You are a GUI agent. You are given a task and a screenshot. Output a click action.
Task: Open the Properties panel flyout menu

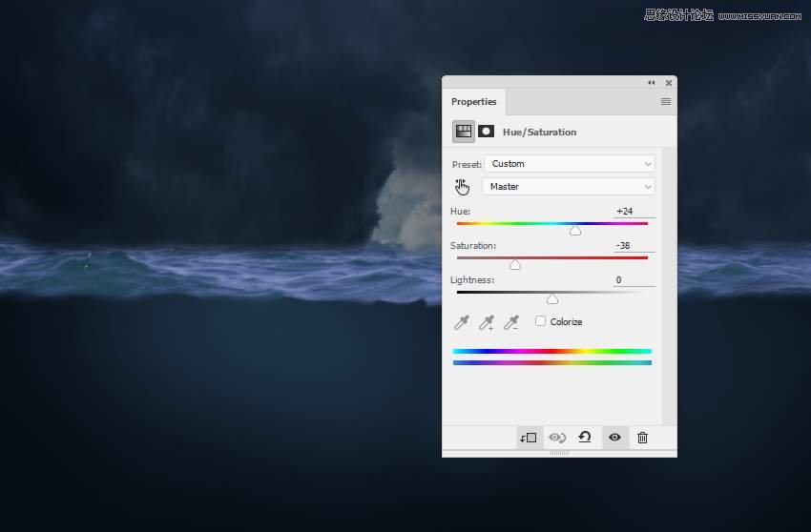coord(665,102)
